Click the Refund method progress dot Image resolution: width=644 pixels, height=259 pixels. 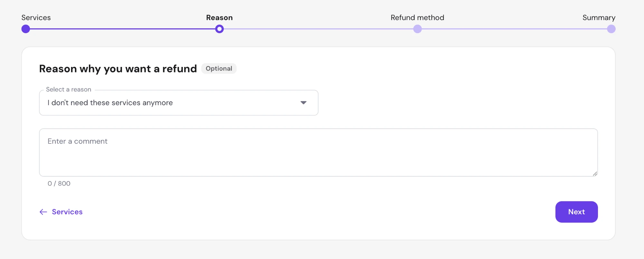[417, 29]
